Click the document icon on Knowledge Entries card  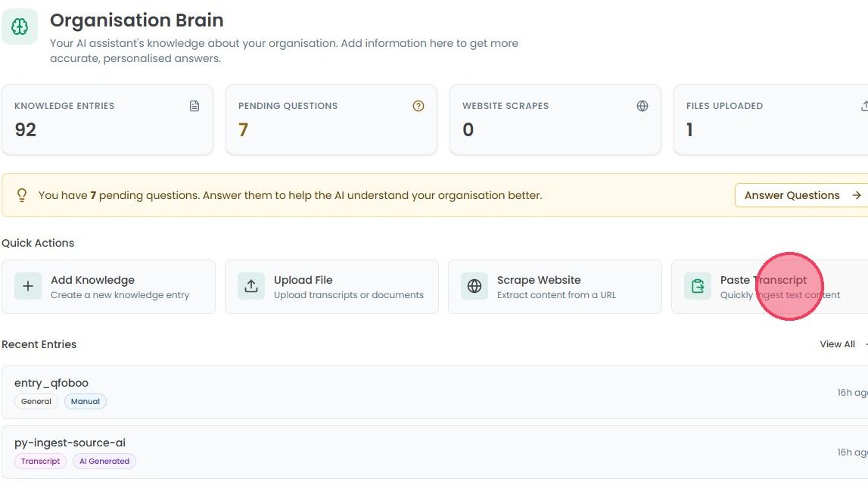[194, 106]
